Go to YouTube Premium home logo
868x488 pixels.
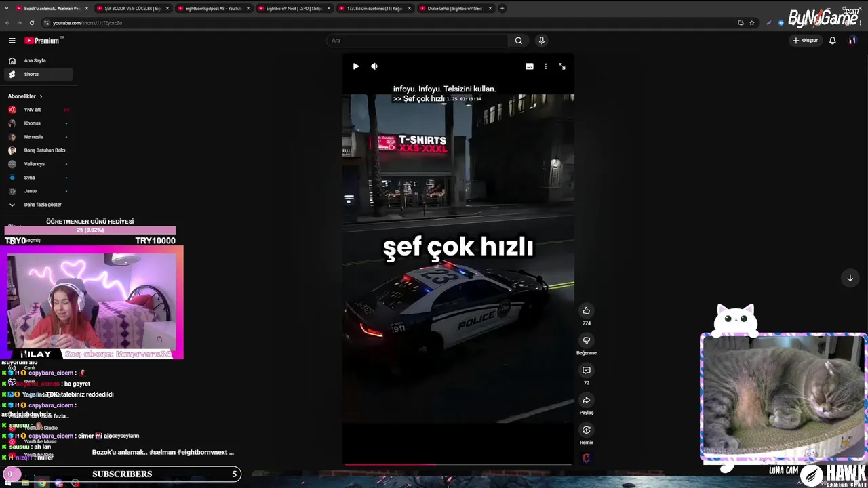(x=42, y=41)
